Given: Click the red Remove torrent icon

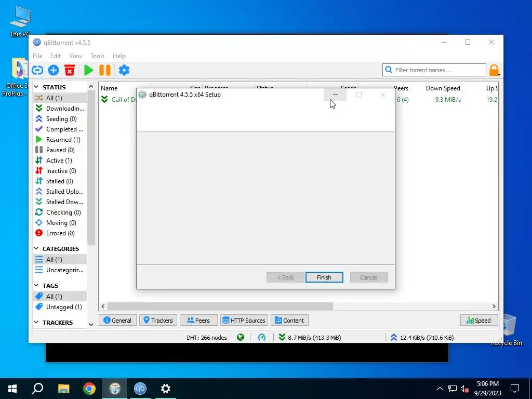Looking at the screenshot, I should 70,70.
